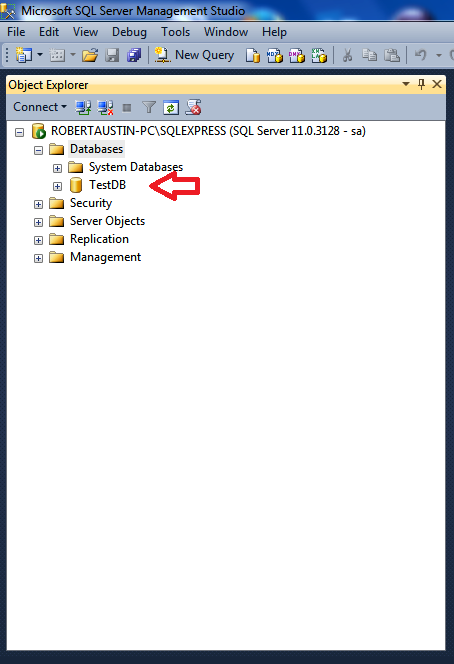This screenshot has height=664, width=454.
Task: Select the Management folder
Action: [105, 257]
